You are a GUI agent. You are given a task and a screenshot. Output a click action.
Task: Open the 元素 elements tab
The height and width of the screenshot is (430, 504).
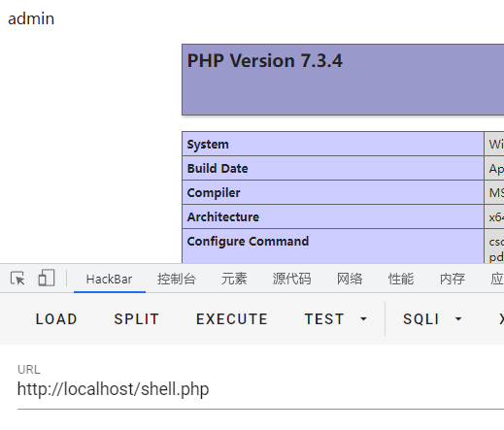tap(234, 279)
